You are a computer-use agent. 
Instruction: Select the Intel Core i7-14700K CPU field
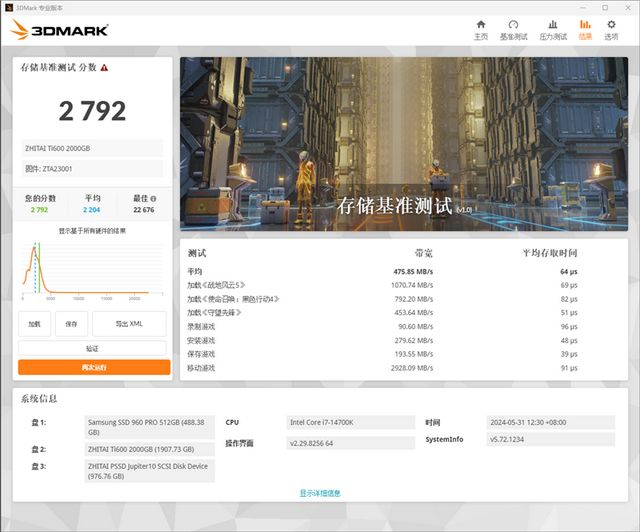[351, 423]
